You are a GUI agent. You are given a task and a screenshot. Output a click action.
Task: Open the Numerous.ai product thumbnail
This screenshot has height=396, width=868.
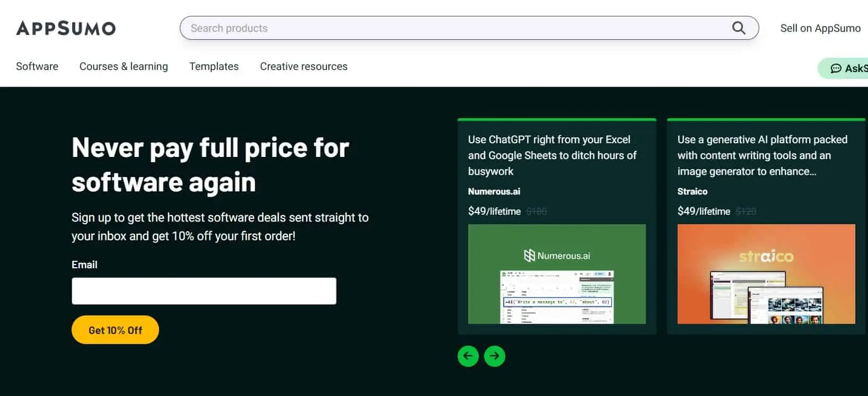[557, 274]
